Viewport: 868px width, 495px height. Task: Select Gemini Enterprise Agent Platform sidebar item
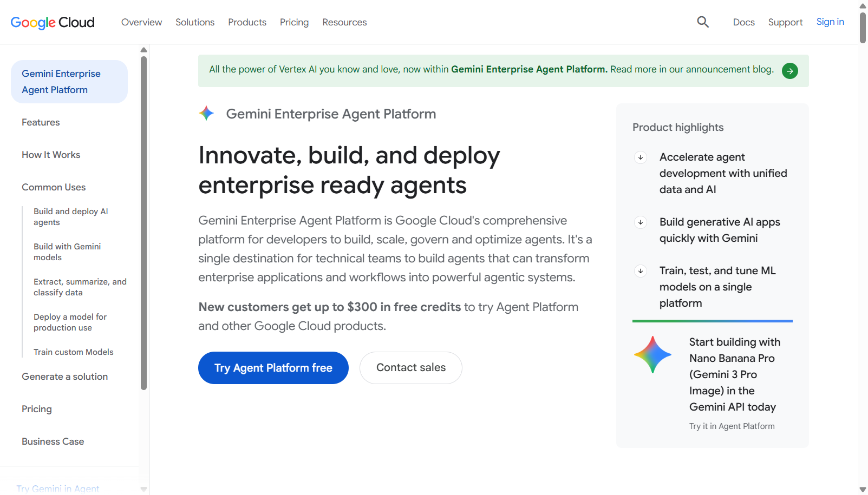pyautogui.click(x=69, y=82)
